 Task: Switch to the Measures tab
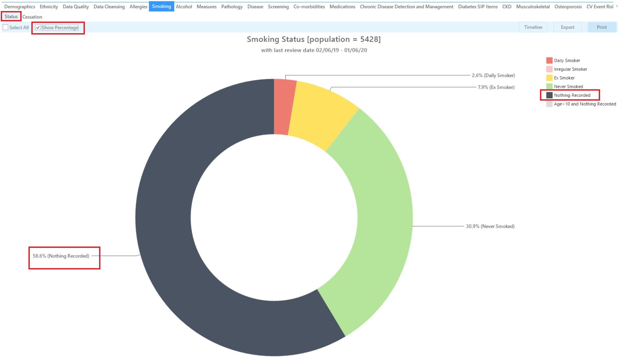tap(207, 7)
